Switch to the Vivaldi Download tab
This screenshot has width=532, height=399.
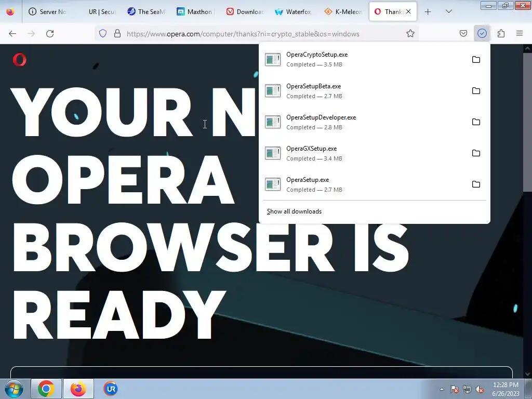tap(245, 12)
